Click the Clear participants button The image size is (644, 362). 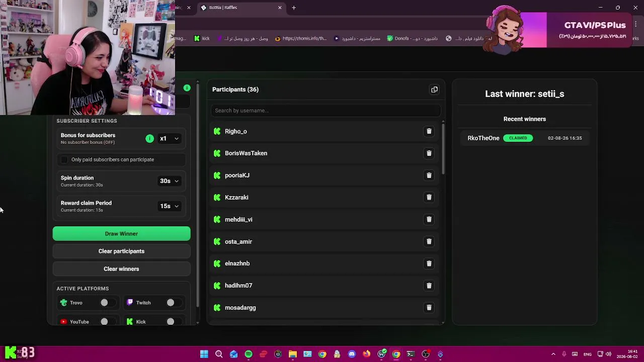click(x=121, y=251)
